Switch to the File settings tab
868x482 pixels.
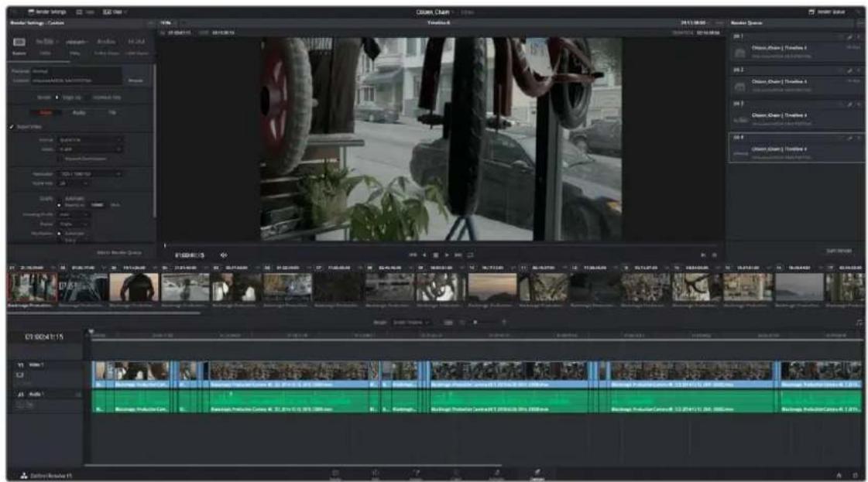click(x=112, y=113)
